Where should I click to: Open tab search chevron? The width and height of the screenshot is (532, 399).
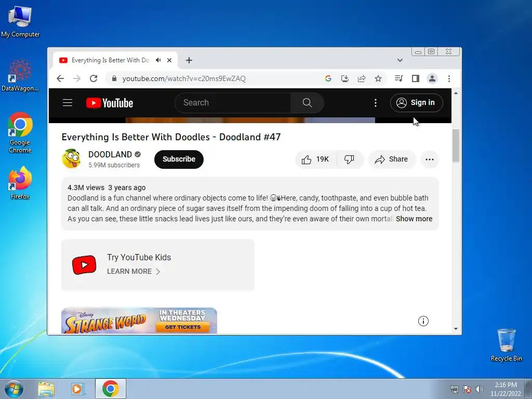pyautogui.click(x=400, y=60)
